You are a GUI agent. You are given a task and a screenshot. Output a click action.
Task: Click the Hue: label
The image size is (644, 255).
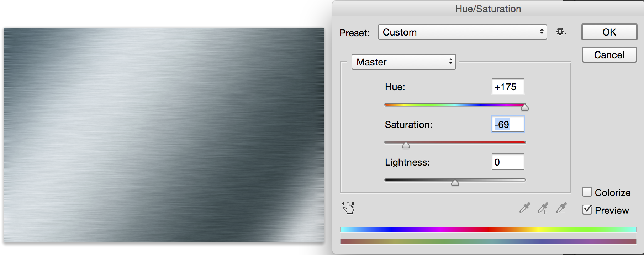(x=395, y=87)
